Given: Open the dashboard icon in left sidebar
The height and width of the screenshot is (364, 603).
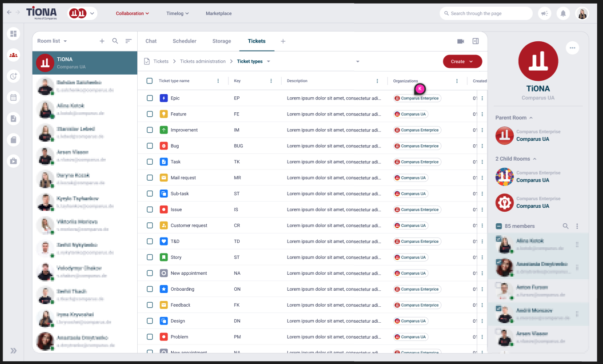Looking at the screenshot, I should pyautogui.click(x=13, y=34).
